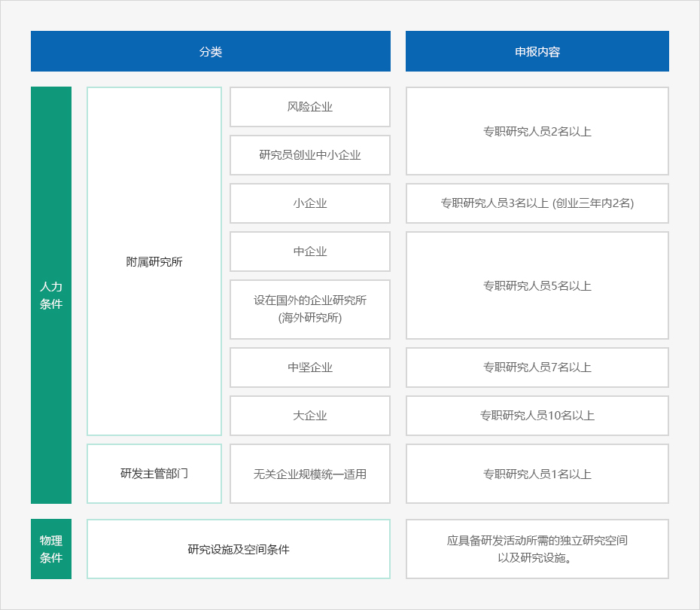Click the 研究设施及空间条件 cell
The height and width of the screenshot is (610, 700).
(x=239, y=549)
